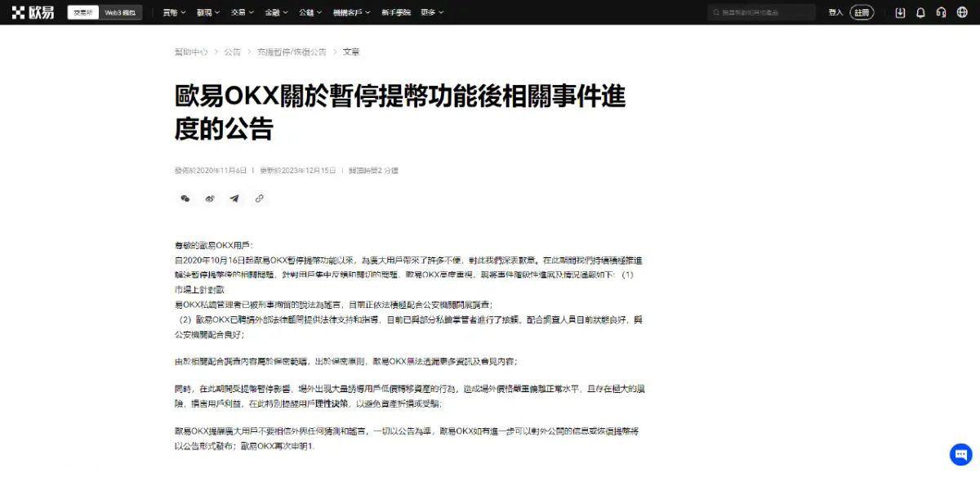980x504 pixels.
Task: Share the article via Telegram icon
Action: click(234, 198)
